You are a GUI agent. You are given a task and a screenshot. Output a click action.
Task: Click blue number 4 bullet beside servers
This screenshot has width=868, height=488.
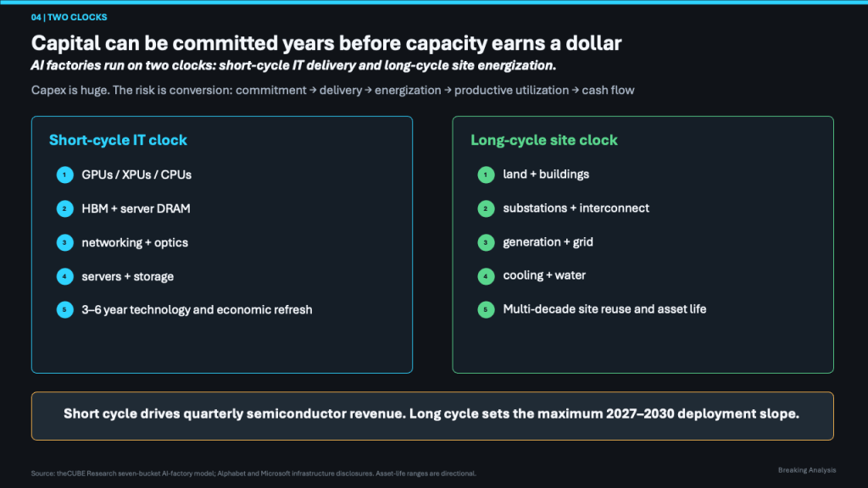pyautogui.click(x=64, y=276)
